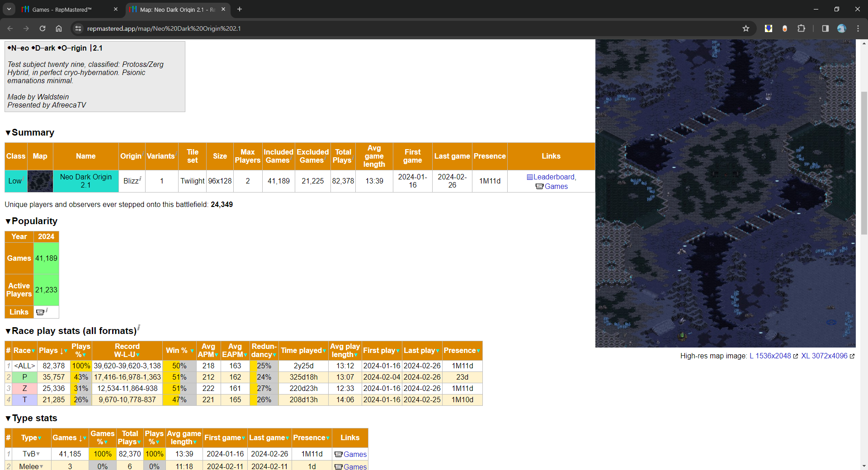Click the P race row cell
Screen dimensions: 868x470
(24, 377)
